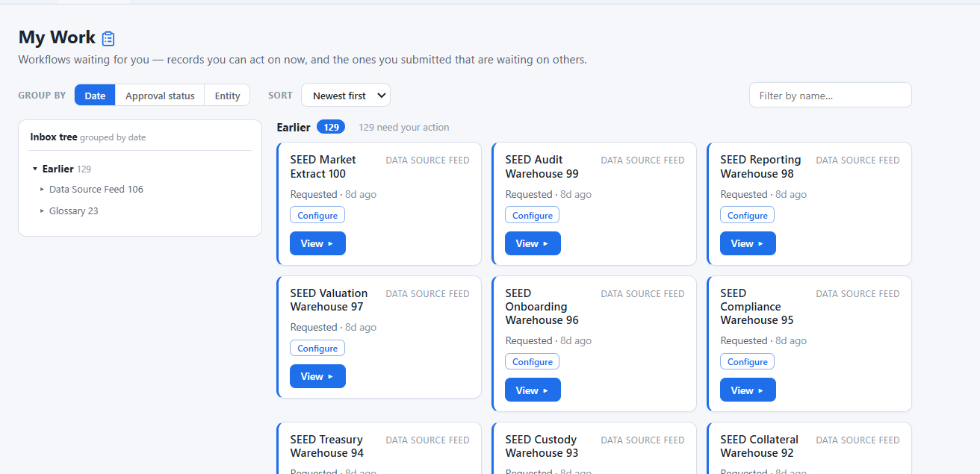Configure SEED Valuation Warehouse 97

(x=317, y=348)
